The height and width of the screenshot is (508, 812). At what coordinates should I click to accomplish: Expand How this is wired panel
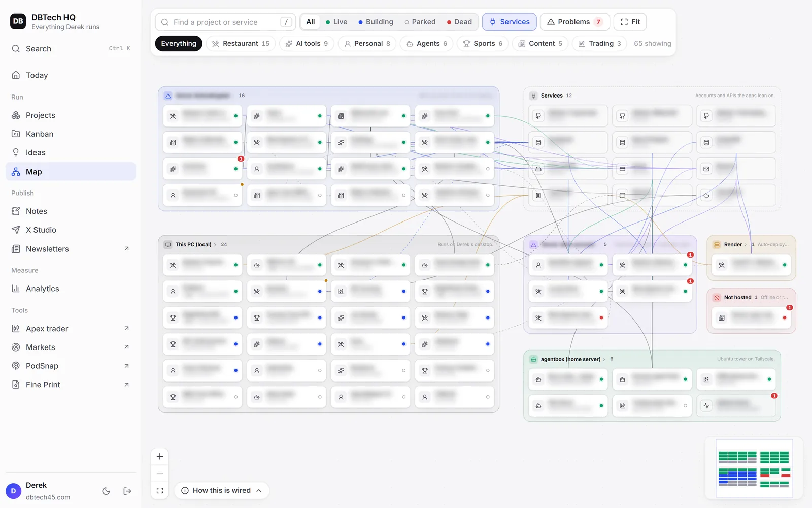[x=222, y=491]
